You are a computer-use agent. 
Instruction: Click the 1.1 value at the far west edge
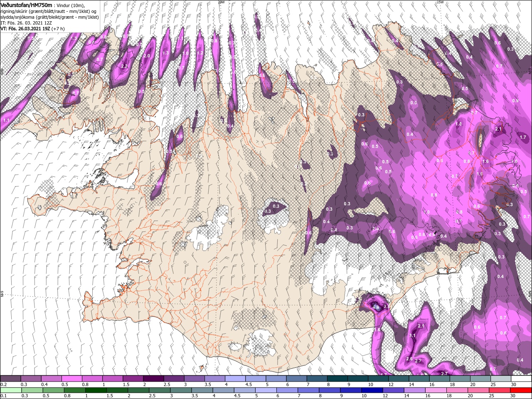coord(6,120)
